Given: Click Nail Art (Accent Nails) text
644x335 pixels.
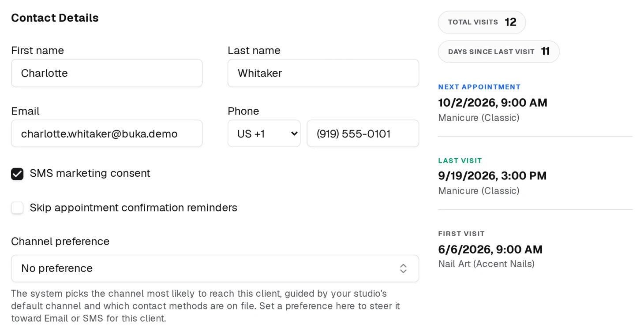Looking at the screenshot, I should [486, 264].
